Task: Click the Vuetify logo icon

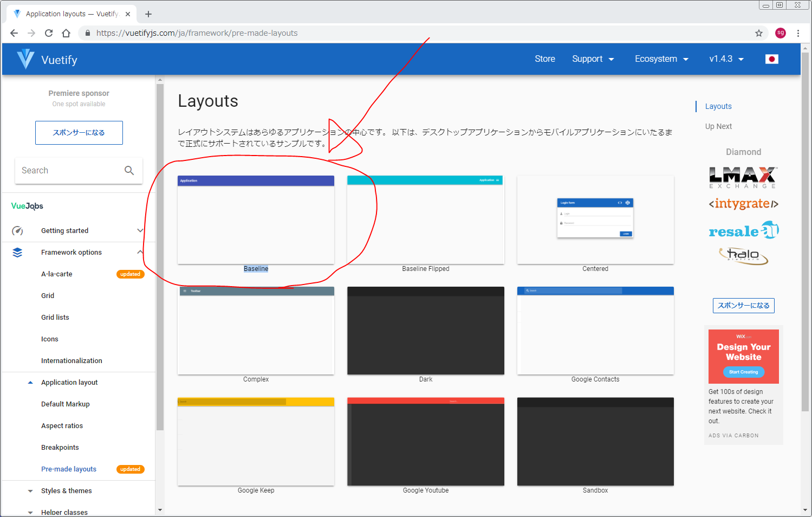Action: pyautogui.click(x=25, y=59)
